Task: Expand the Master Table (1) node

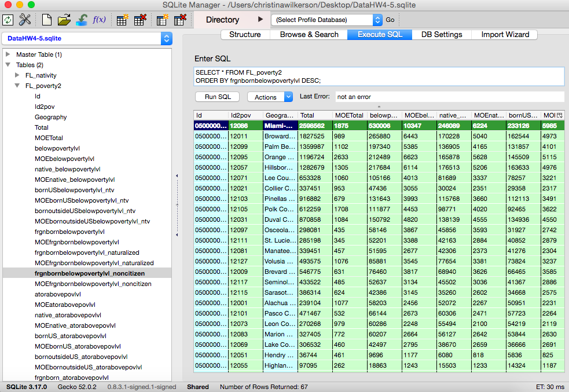Action: click(8, 54)
